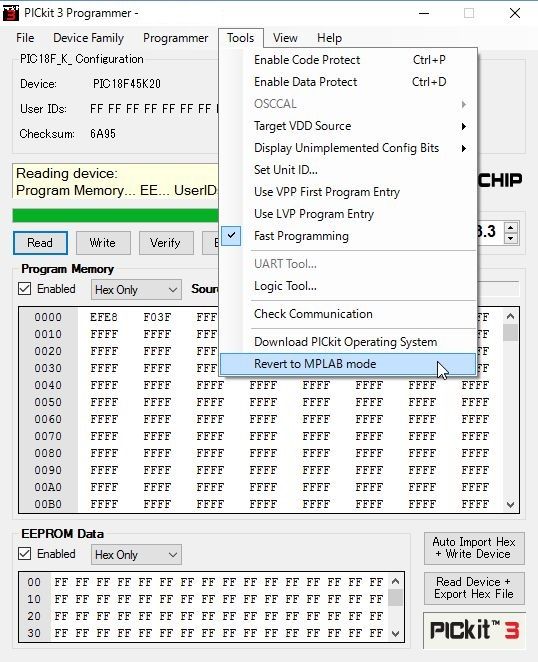Viewport: 538px width, 662px height.
Task: Click the Checksum value 6A95
Action: 103,134
